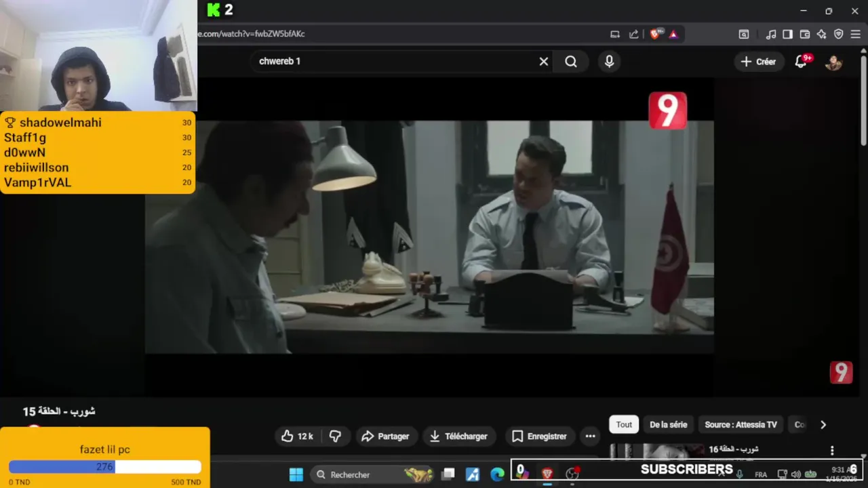868x488 pixels.
Task: Select the Tout filter chip
Action: click(624, 425)
